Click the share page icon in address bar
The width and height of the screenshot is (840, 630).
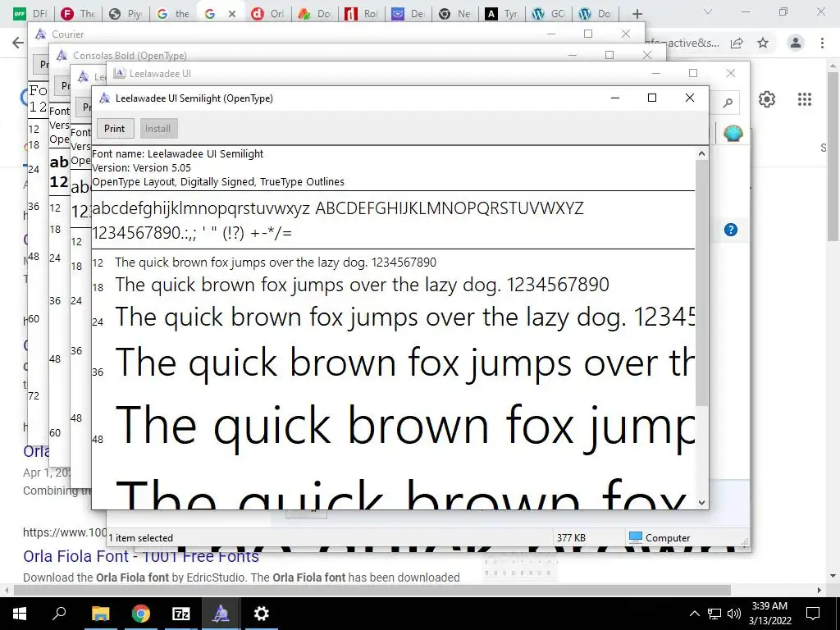coord(737,43)
